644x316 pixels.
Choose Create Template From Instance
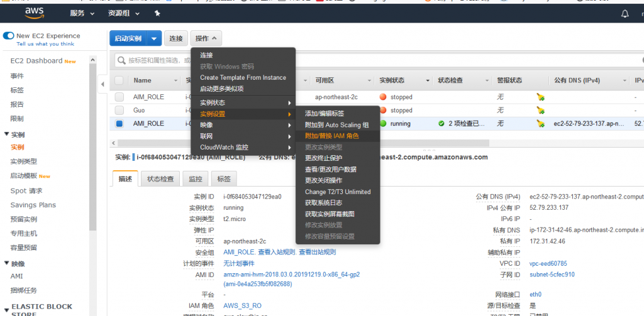[243, 77]
